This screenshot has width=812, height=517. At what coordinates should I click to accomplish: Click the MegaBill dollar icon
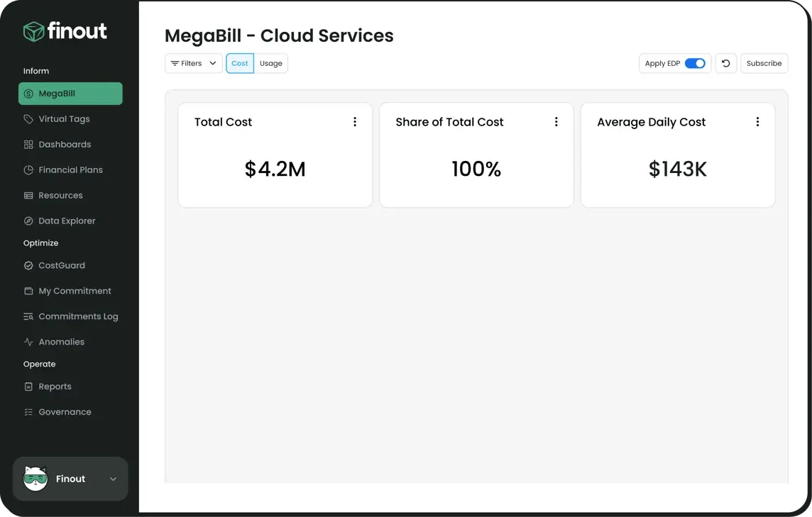click(x=28, y=94)
